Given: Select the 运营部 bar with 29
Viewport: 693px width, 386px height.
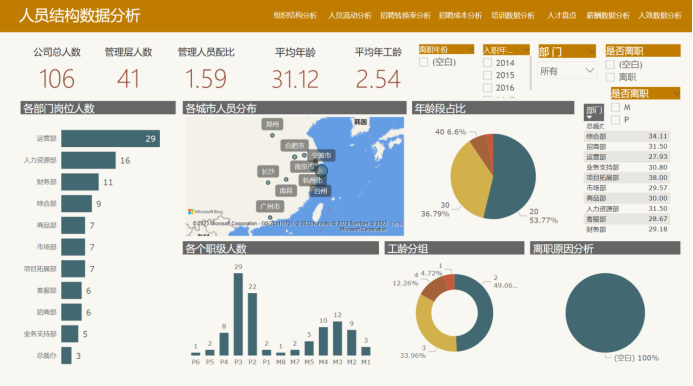Looking at the screenshot, I should coord(110,138).
